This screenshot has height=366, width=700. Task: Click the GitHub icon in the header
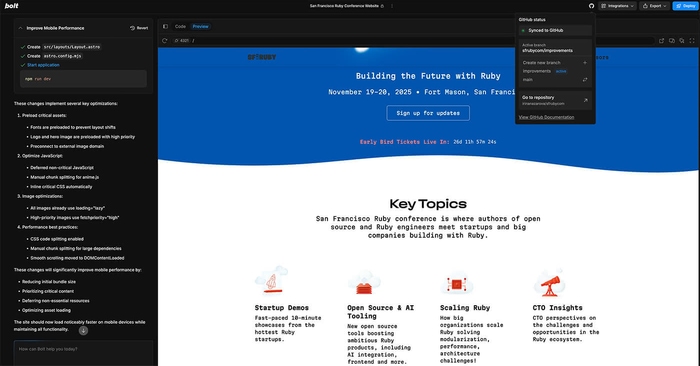[x=592, y=6]
